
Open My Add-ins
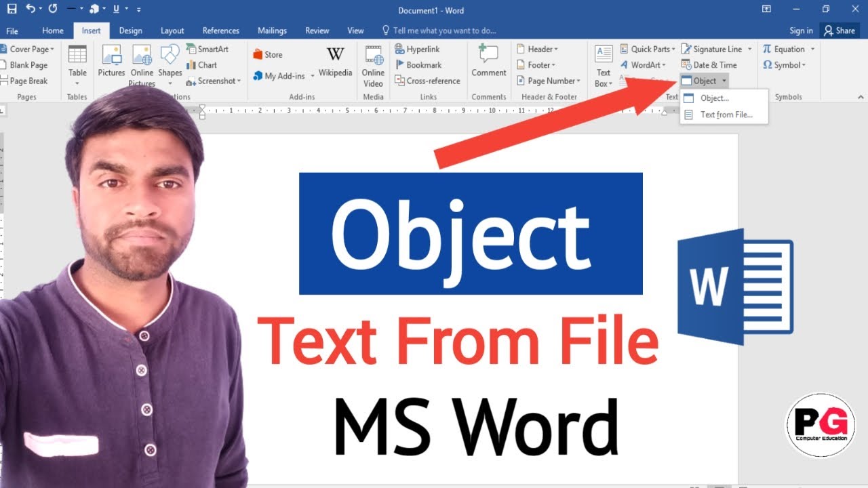279,76
